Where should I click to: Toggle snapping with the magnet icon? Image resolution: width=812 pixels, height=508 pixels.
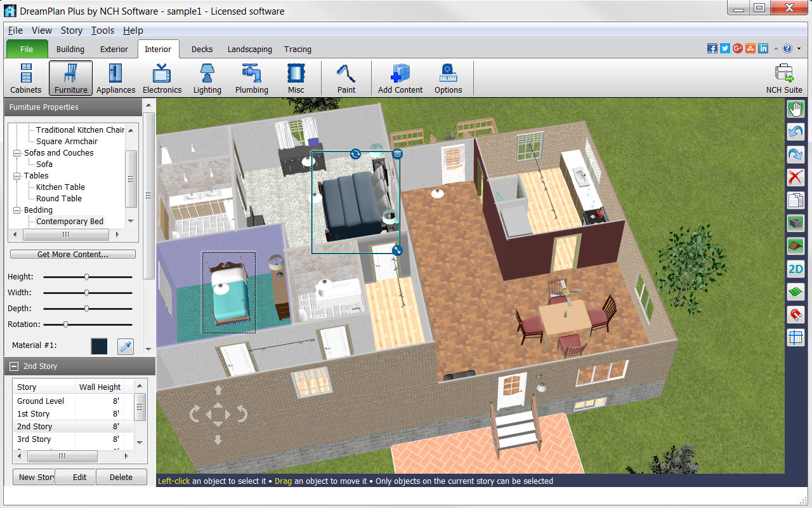click(796, 314)
